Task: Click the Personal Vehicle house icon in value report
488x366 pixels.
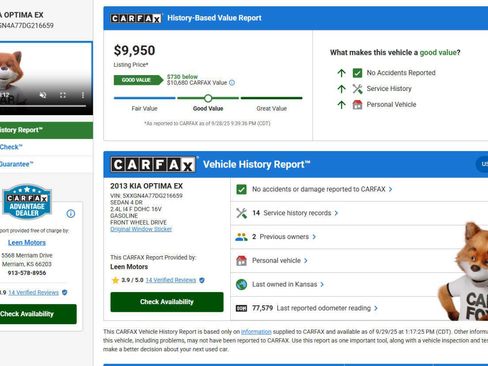Action: [x=357, y=105]
